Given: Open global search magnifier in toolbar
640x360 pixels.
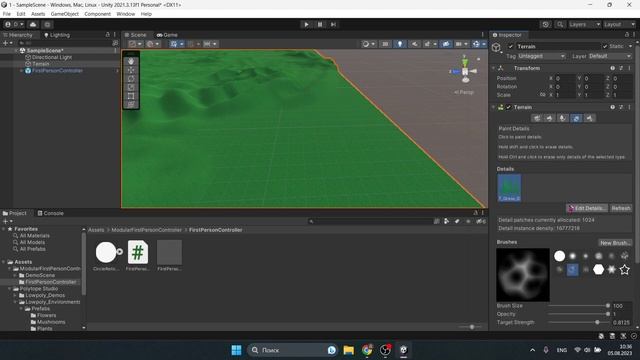Looking at the screenshot, I should pos(560,24).
